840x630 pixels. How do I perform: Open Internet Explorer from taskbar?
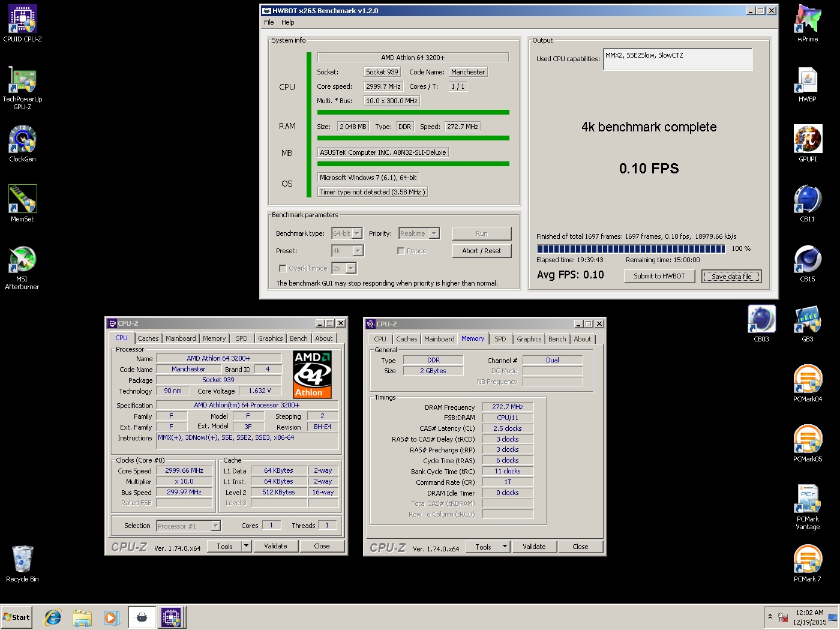53,617
